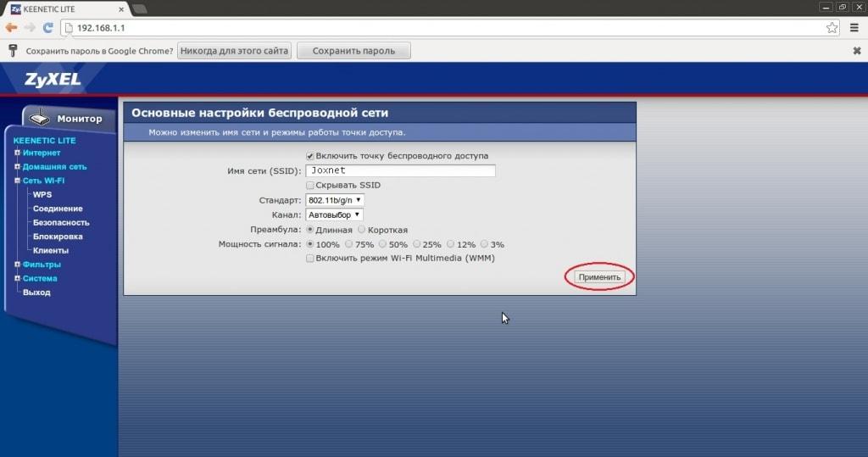Click Выход to log out

(x=36, y=292)
